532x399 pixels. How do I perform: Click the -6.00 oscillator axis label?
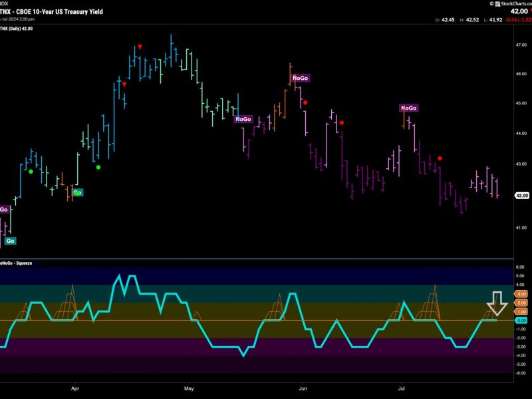pyautogui.click(x=520, y=373)
